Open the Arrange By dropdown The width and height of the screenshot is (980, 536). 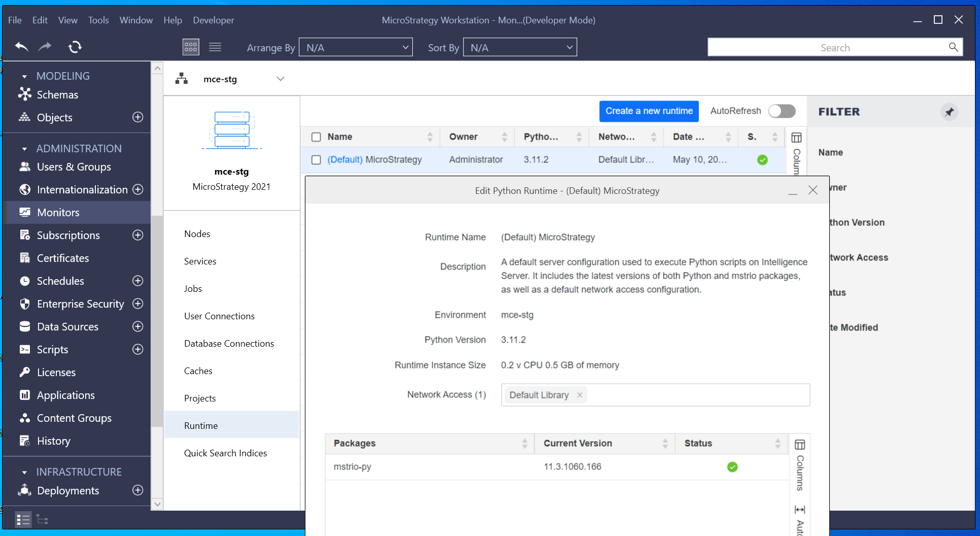point(356,47)
